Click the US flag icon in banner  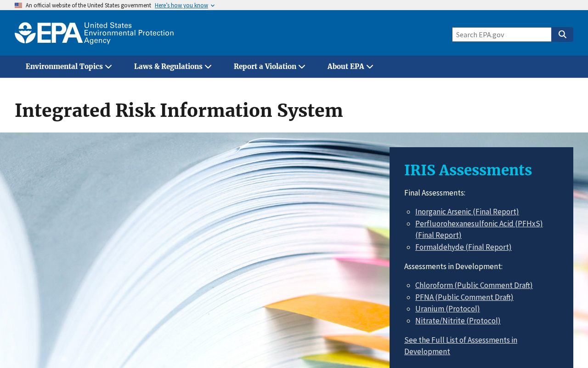pyautogui.click(x=18, y=6)
